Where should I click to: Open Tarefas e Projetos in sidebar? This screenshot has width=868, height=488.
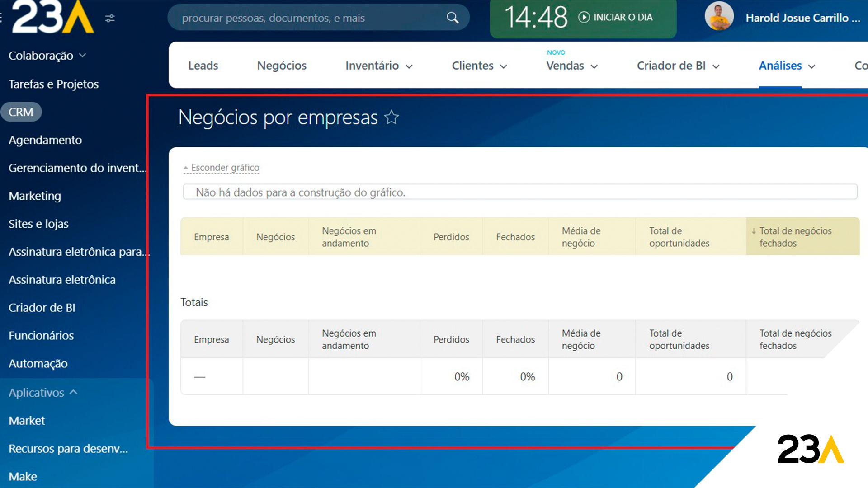[53, 84]
